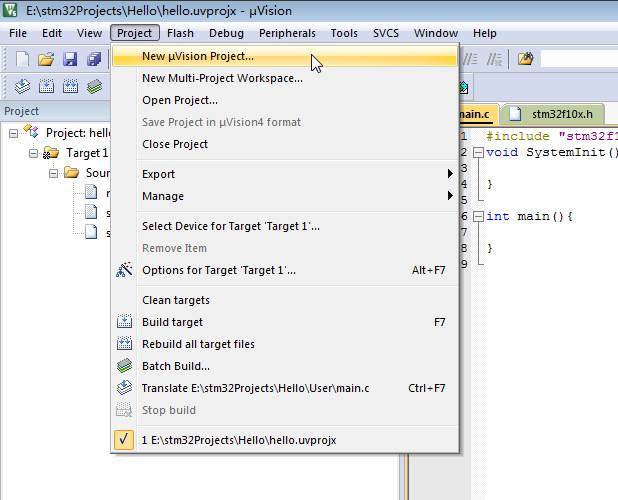Viewport: 618px width, 500px height.
Task: Click code line 6 'int main(){'
Action: click(x=529, y=216)
